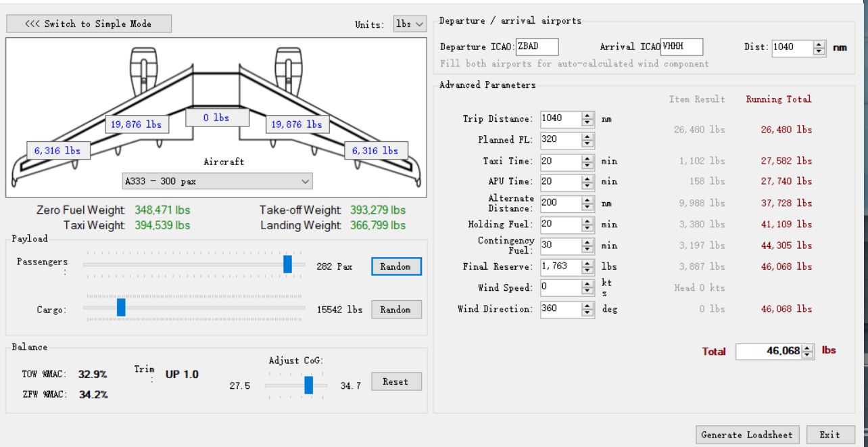
Task: Click the Alternate Distance field
Action: (x=560, y=204)
